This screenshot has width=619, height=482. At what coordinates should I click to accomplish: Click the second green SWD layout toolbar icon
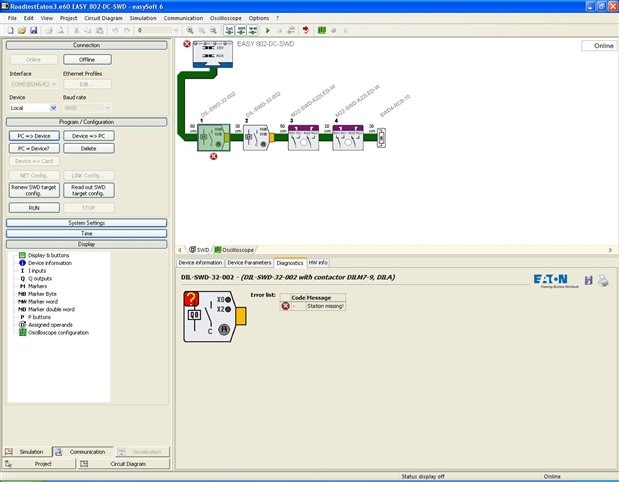pyautogui.click(x=241, y=30)
